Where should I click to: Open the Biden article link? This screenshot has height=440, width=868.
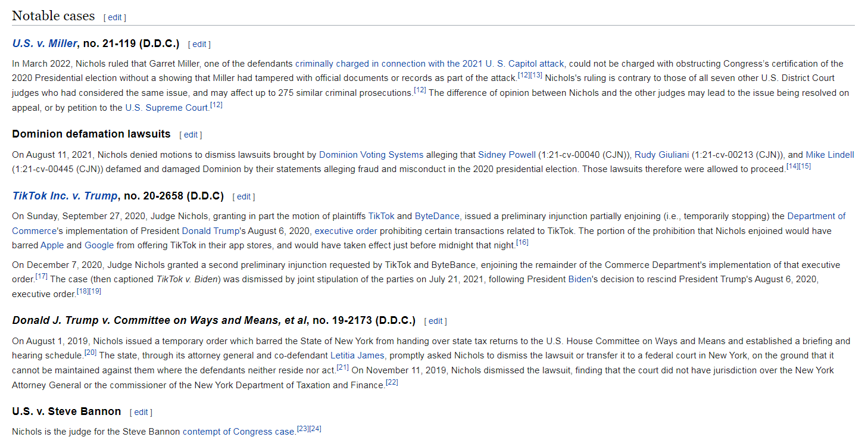[580, 279]
